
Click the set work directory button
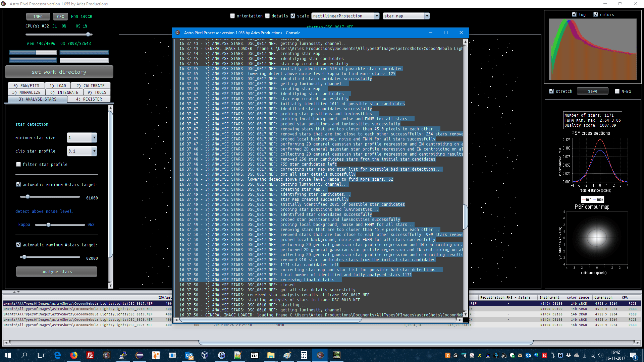pos(59,72)
